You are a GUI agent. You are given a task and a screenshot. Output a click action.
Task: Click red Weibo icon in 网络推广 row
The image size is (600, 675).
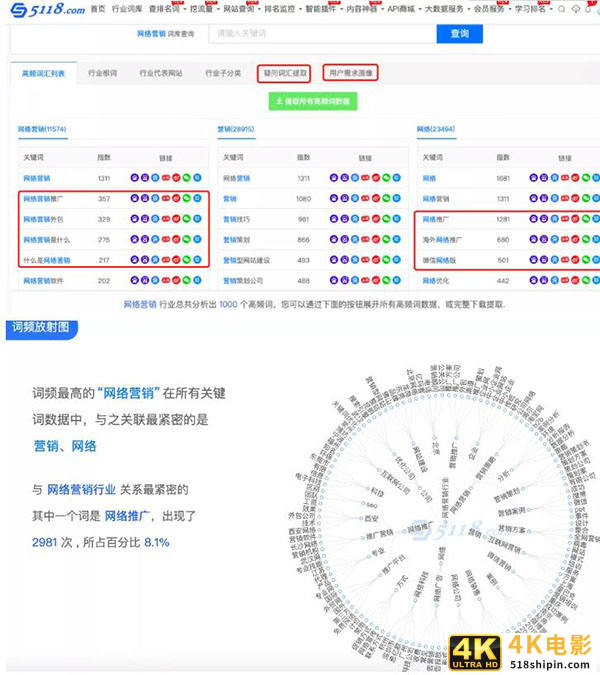(x=575, y=219)
